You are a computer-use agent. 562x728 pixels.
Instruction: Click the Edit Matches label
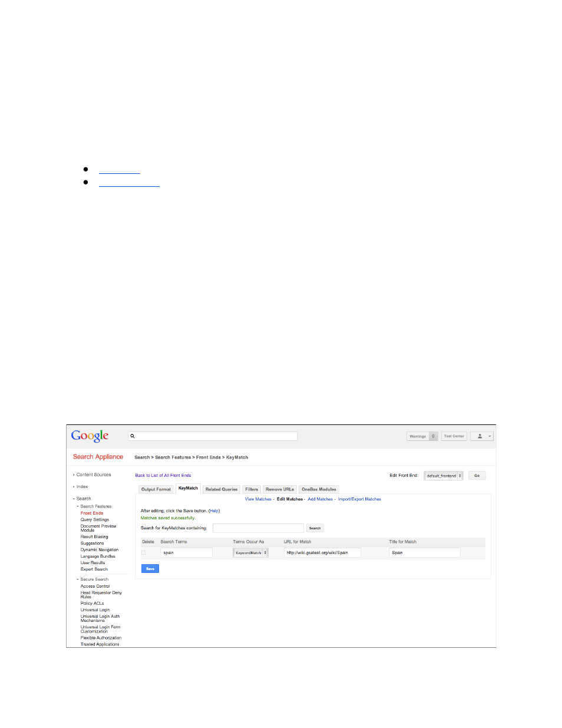(x=290, y=499)
